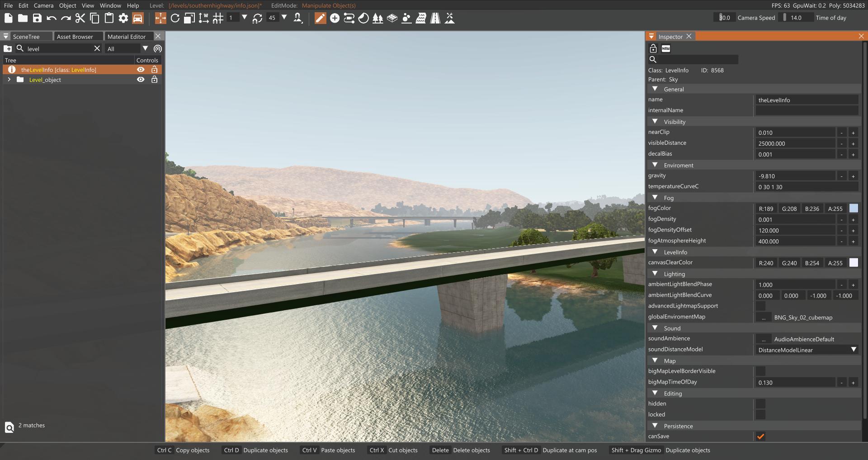Open the Terrain tools (mountain icon)
868x460 pixels.
pyautogui.click(x=450, y=18)
